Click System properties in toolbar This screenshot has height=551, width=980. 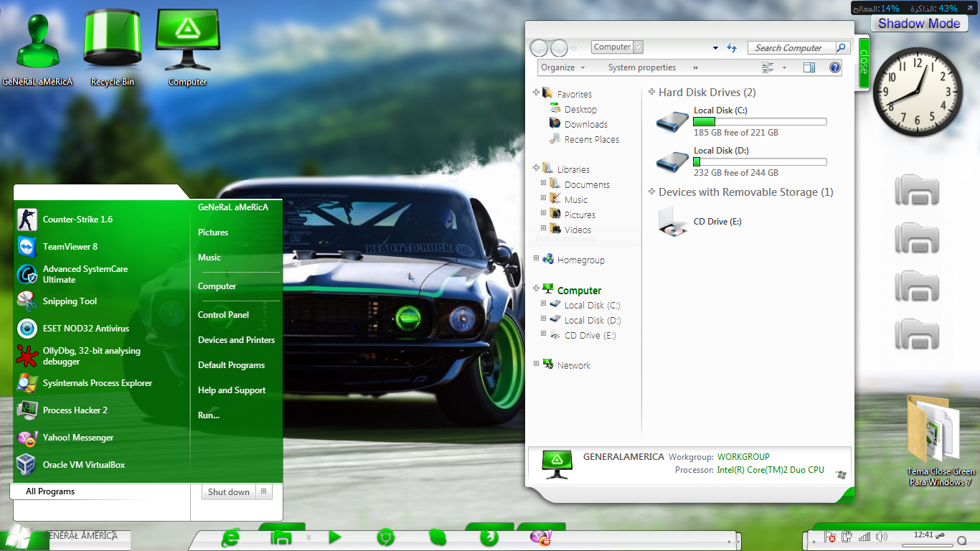point(641,67)
